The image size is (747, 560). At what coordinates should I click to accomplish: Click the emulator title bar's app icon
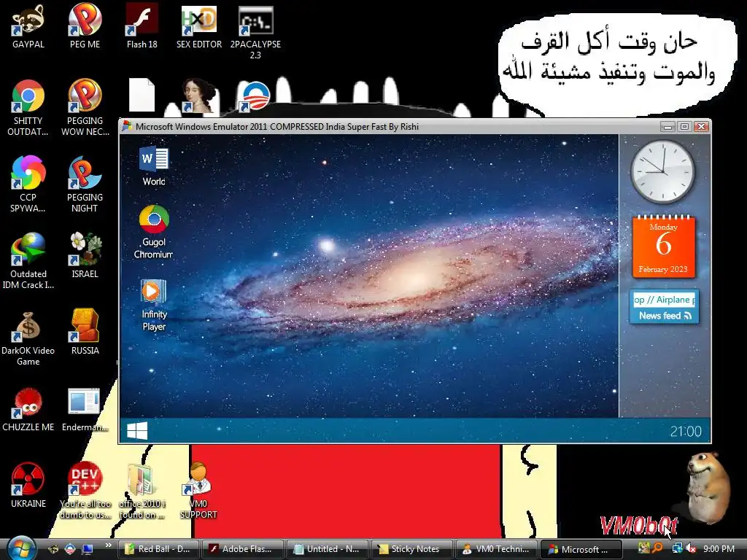pos(127,126)
